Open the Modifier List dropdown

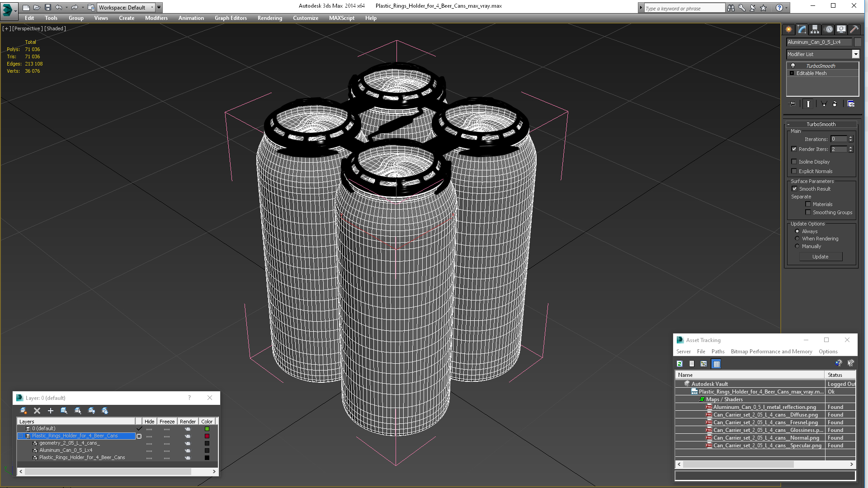855,54
